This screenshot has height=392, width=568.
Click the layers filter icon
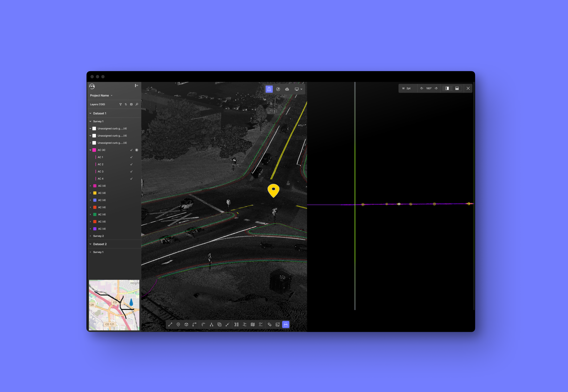[x=121, y=104]
